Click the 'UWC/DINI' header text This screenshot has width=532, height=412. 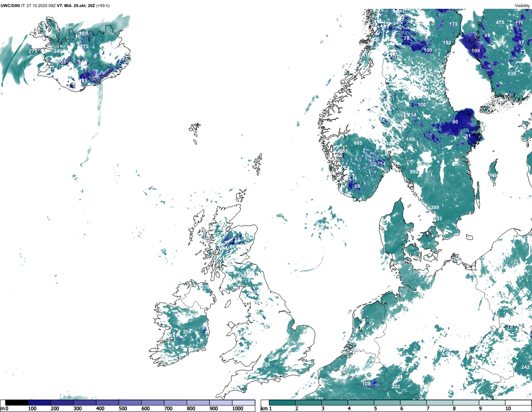10,5
